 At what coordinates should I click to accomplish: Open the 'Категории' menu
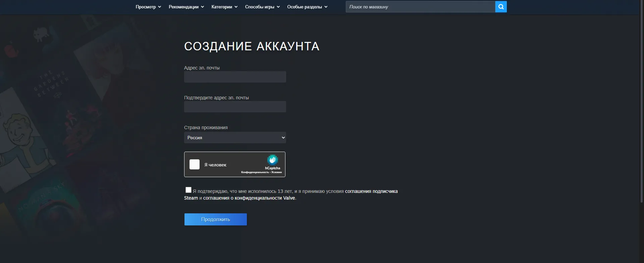click(x=224, y=7)
